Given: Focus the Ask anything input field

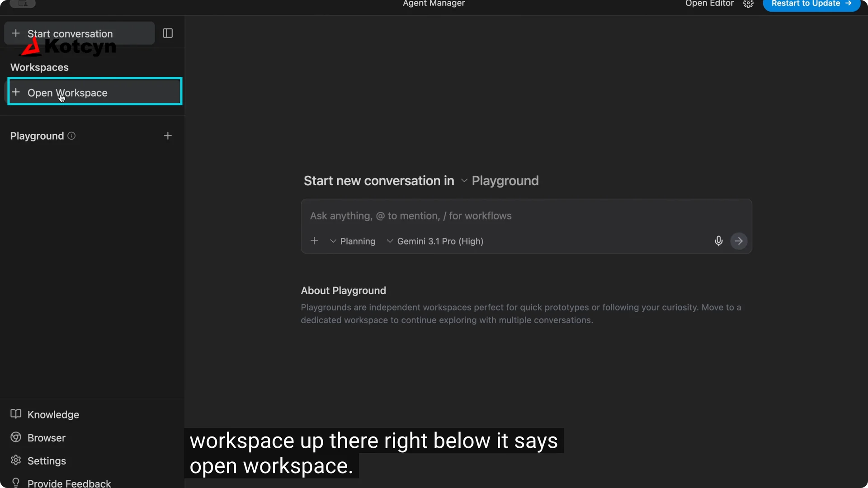Looking at the screenshot, I should [526, 216].
